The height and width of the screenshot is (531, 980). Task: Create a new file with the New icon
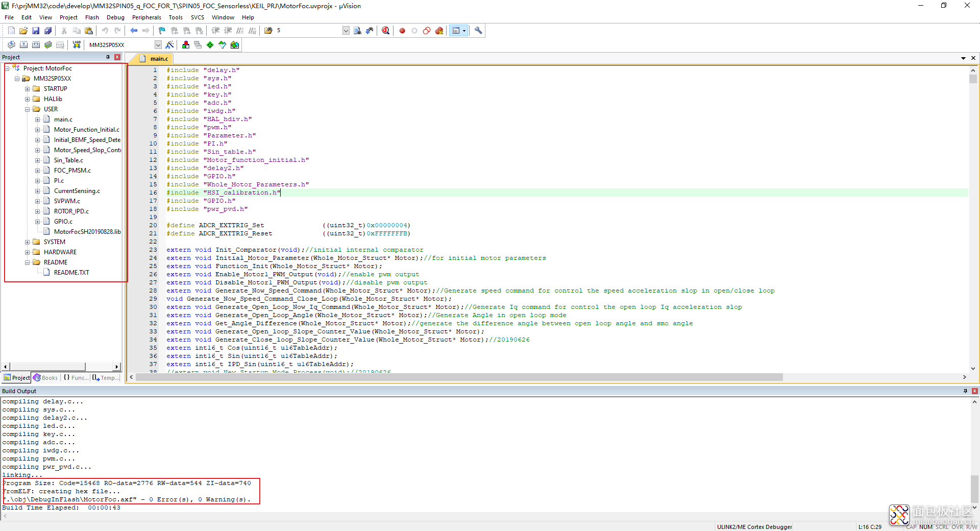[x=11, y=31]
